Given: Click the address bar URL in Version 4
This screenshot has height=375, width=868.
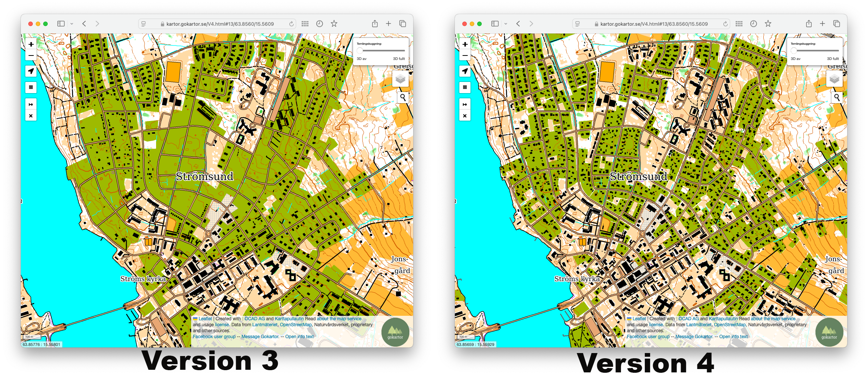Looking at the screenshot, I should [x=654, y=24].
